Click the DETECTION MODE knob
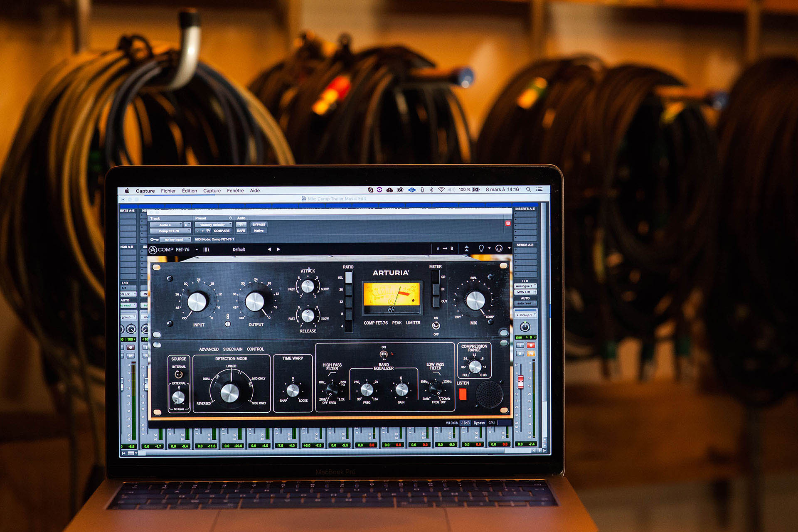Screen dimensions: 798x532 tap(229, 393)
